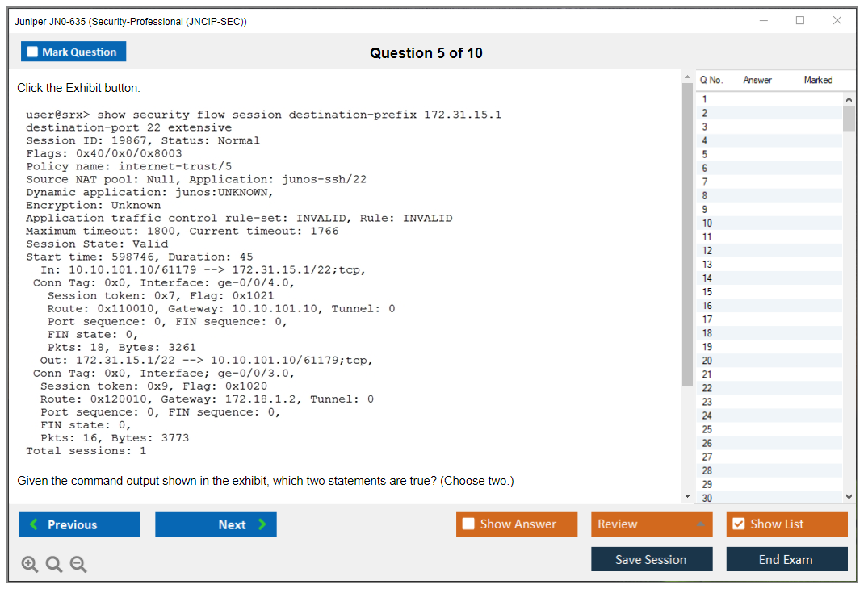This screenshot has width=868, height=593.
Task: Click down arrow of exhibit pane scrollbar
Action: (x=687, y=496)
